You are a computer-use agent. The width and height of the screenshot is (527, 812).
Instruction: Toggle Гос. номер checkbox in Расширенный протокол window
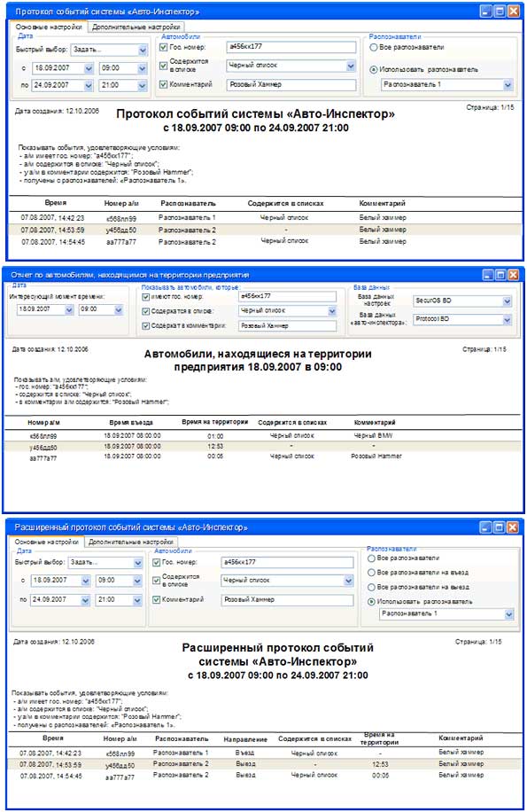[156, 562]
